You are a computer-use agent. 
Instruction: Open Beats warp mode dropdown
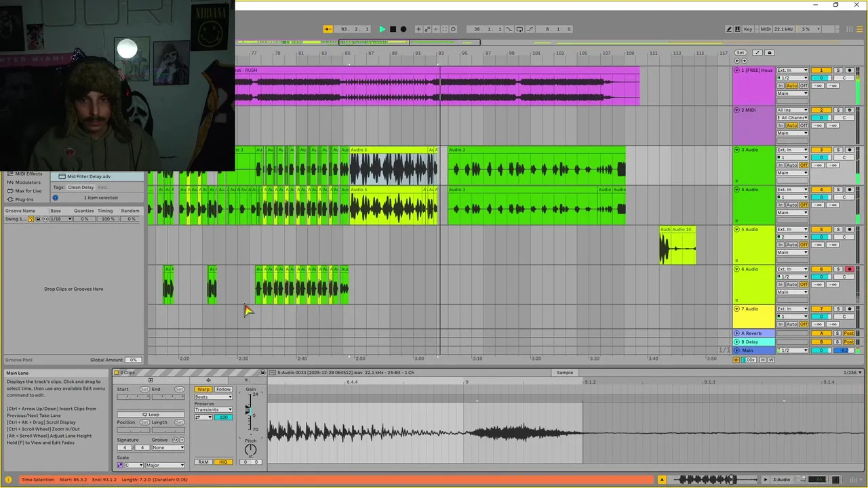pos(213,397)
